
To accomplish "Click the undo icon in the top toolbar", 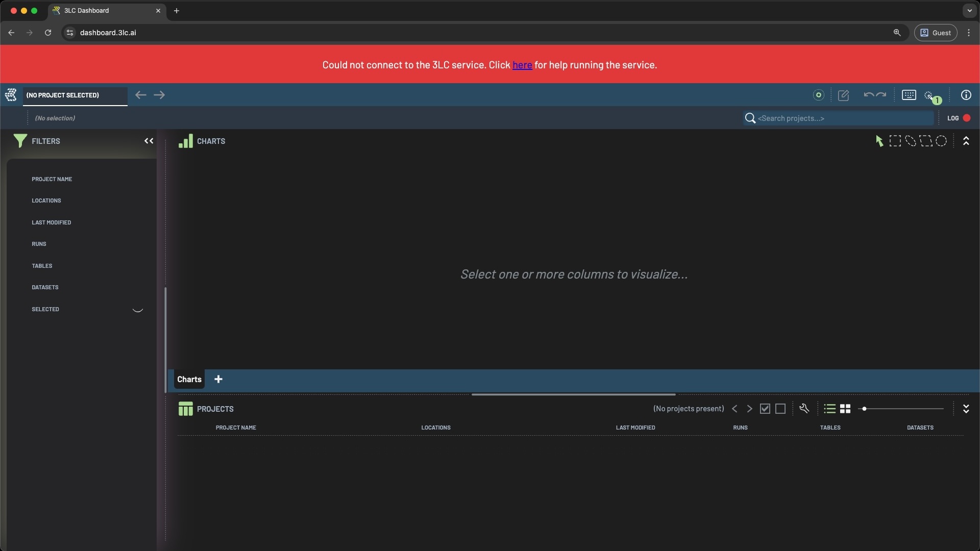I will [x=869, y=95].
